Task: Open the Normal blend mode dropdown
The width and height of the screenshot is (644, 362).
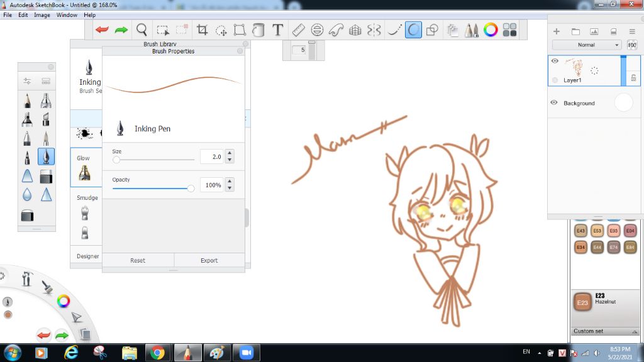Action: tap(587, 45)
